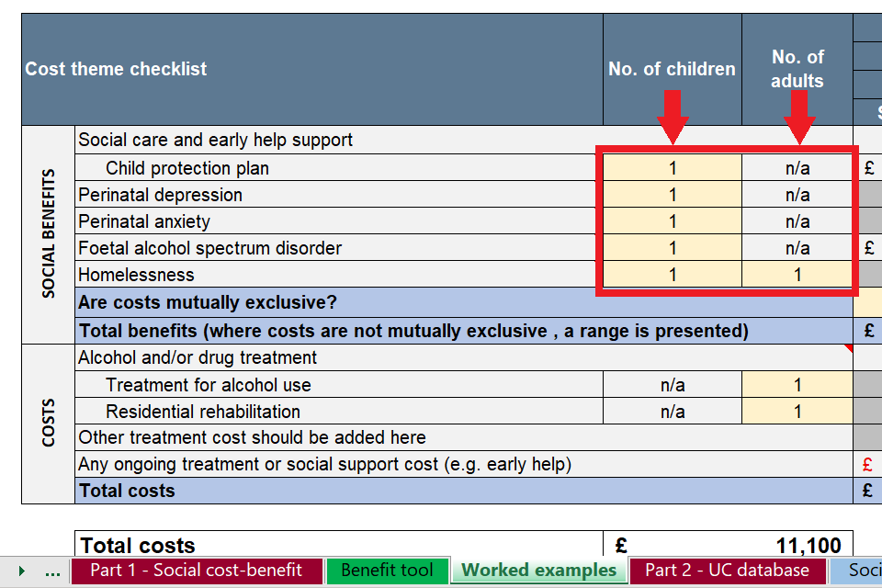Screen dimensions: 882x588
Task: Select adults cell for Residential rehabilitation
Action: (797, 412)
